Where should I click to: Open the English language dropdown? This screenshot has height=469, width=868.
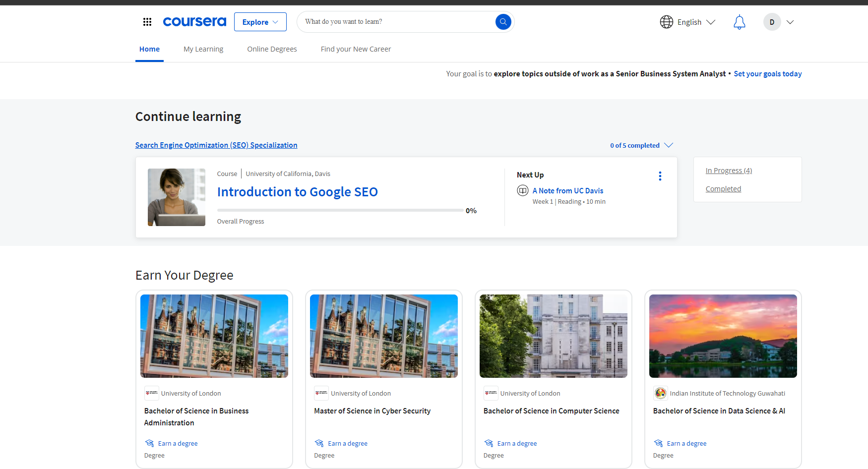(696, 22)
